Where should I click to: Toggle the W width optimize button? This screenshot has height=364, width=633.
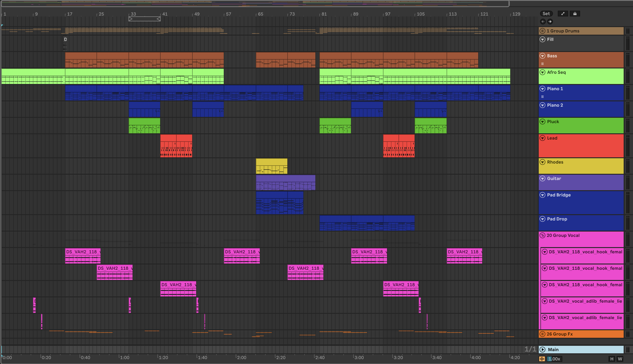tap(620, 359)
